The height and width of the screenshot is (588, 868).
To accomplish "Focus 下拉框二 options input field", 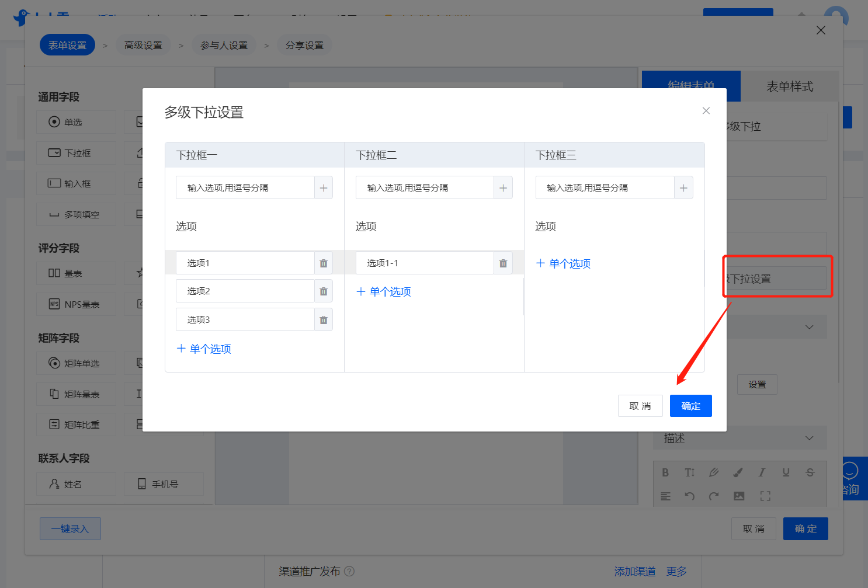I will (425, 188).
